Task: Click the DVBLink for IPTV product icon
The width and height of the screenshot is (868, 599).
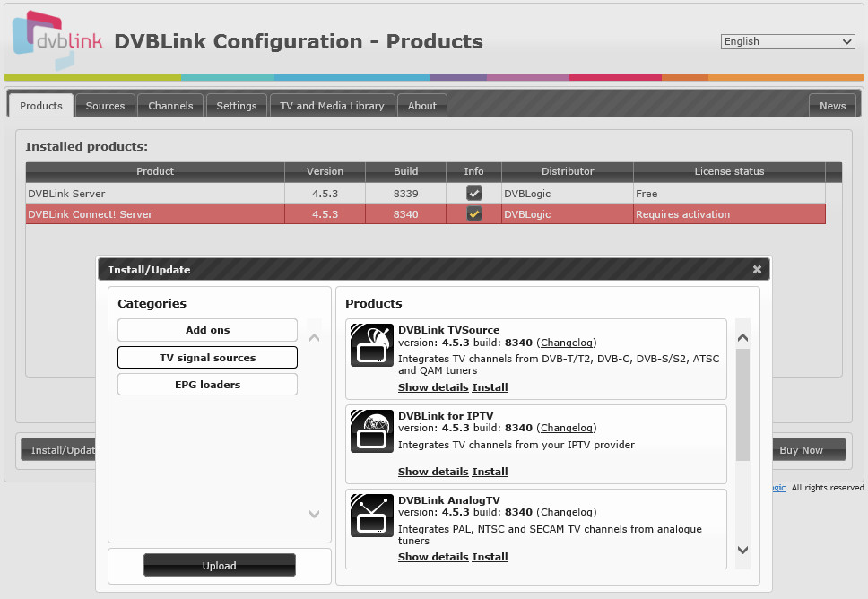Action: tap(372, 431)
